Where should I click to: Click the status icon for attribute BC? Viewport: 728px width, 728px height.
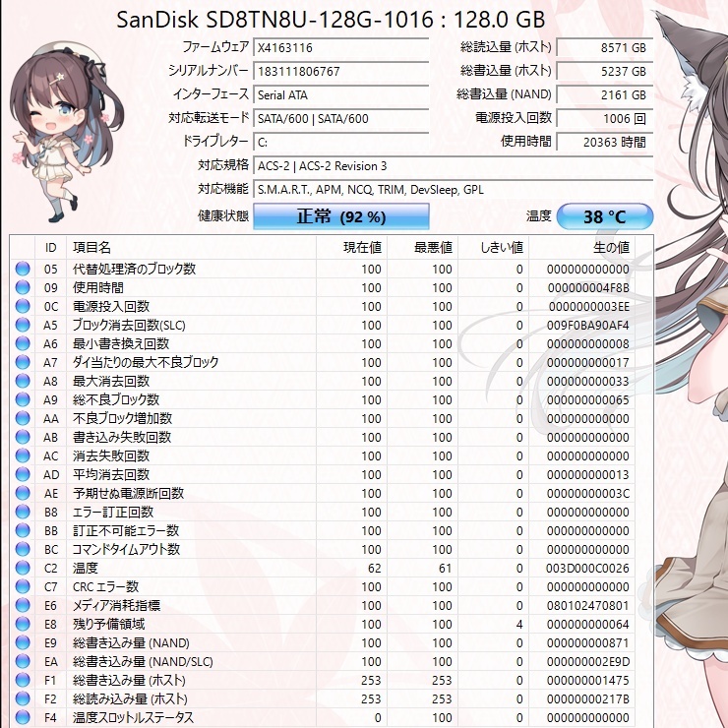[23, 549]
